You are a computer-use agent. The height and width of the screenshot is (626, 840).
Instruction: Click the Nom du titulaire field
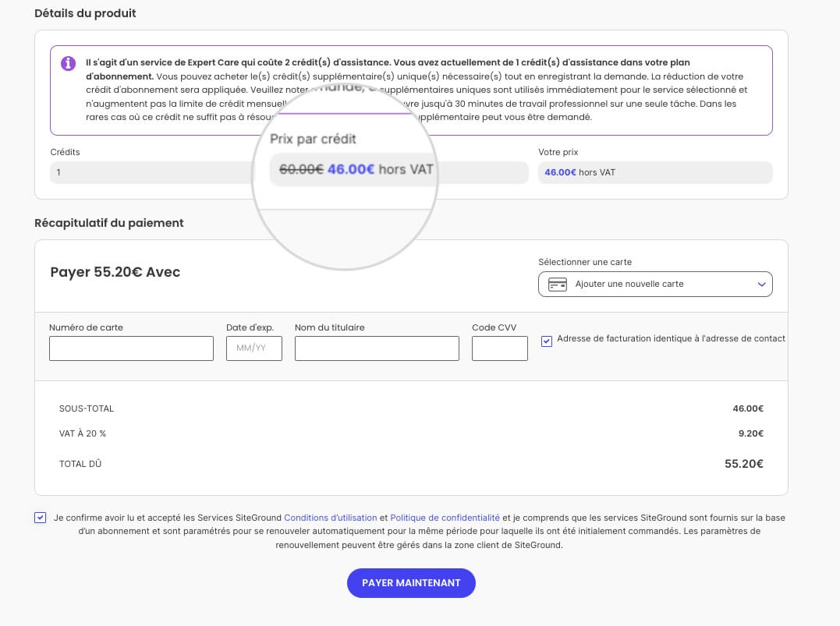click(x=377, y=348)
